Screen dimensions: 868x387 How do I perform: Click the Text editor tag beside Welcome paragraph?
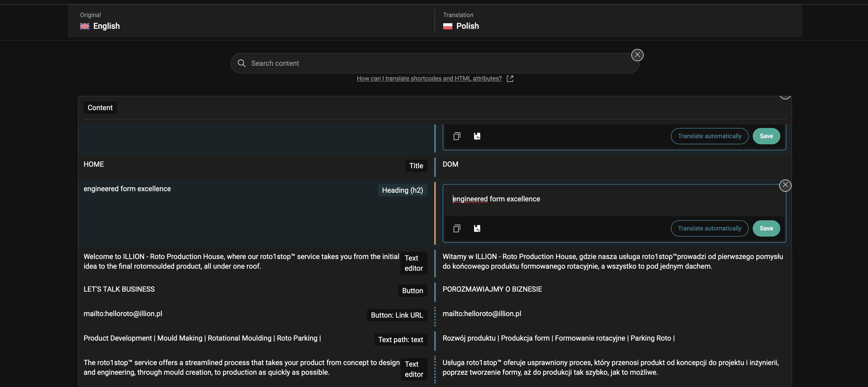pyautogui.click(x=413, y=263)
